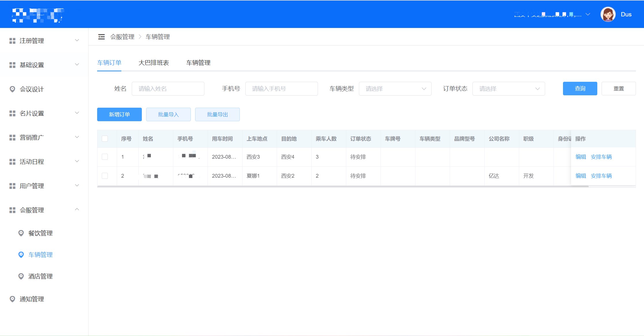Open 餐饮管理 in sidebar
The width and height of the screenshot is (644, 336).
40,233
